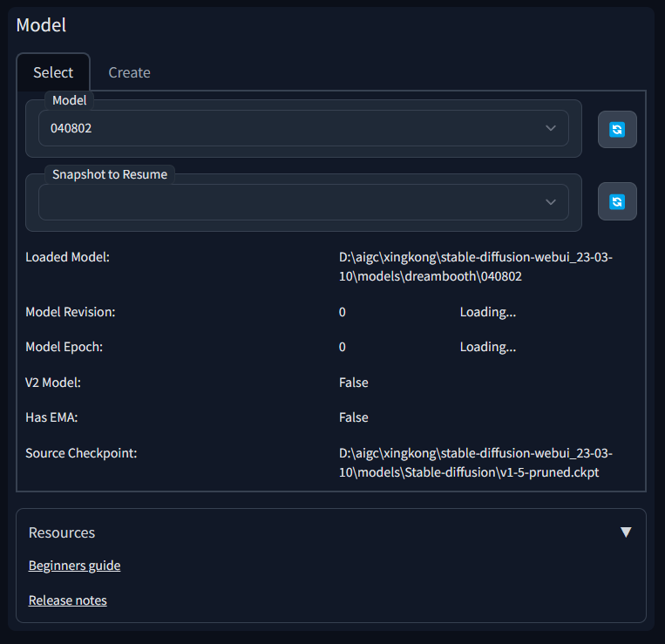Screen dimensions: 665x644
Task: Click the V2 Model False value
Action: pos(353,383)
